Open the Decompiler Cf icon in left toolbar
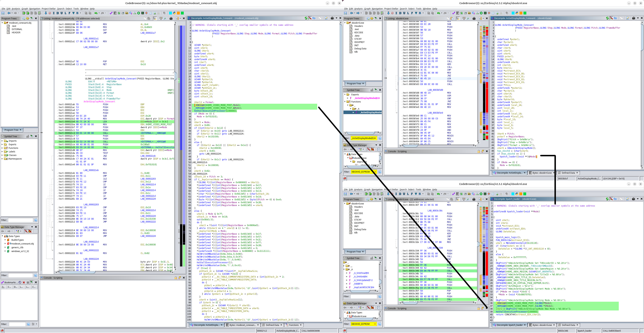The width and height of the screenshot is (644, 333). click(131, 13)
